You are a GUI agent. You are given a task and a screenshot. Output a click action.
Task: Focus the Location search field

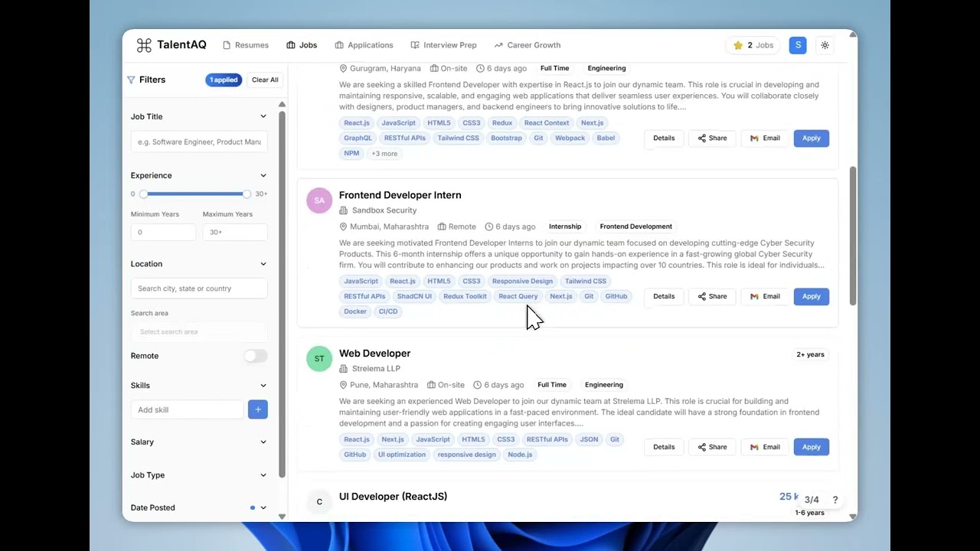(199, 289)
